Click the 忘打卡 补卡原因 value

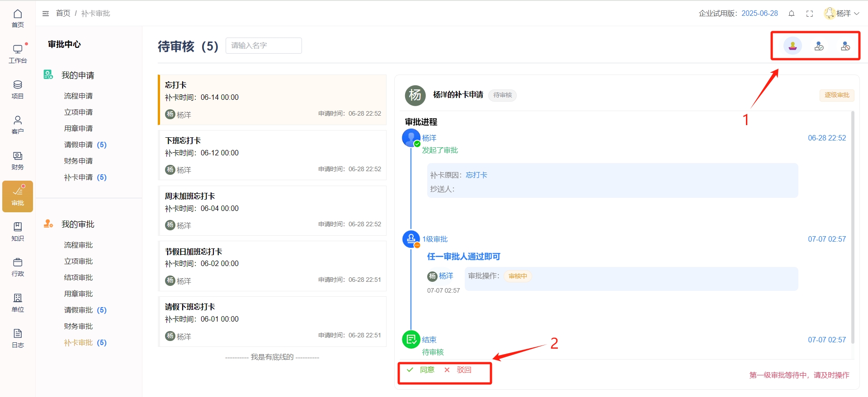coord(476,175)
